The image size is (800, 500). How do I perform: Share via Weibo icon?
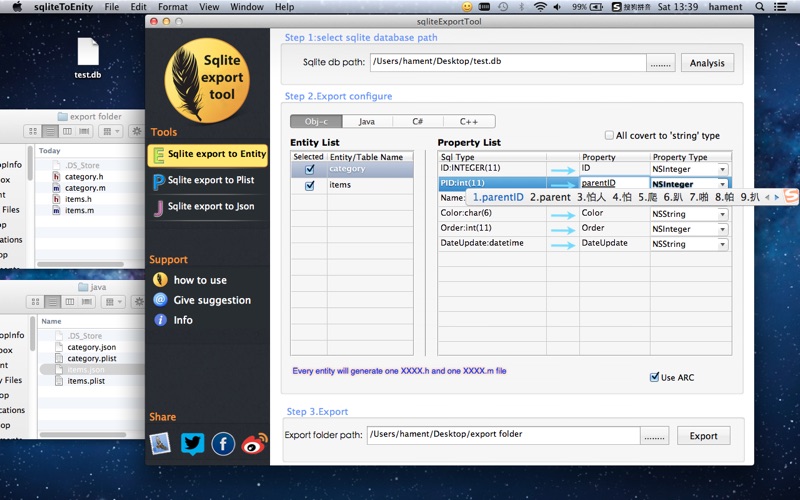tap(254, 444)
